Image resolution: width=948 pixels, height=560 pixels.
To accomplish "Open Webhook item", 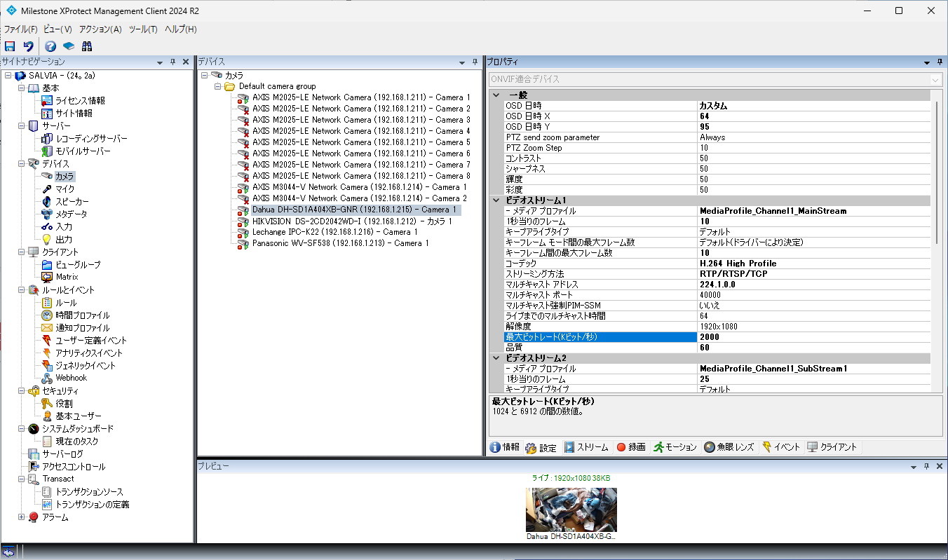I will [x=71, y=378].
